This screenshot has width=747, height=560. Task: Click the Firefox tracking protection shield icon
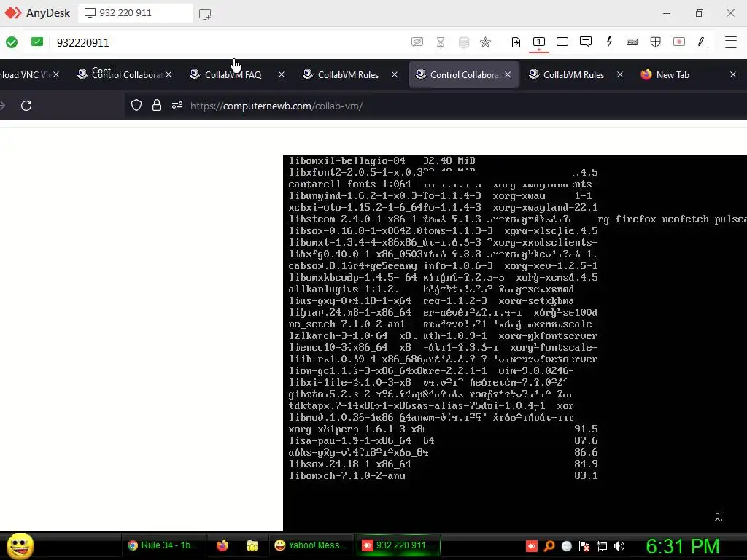tap(136, 105)
